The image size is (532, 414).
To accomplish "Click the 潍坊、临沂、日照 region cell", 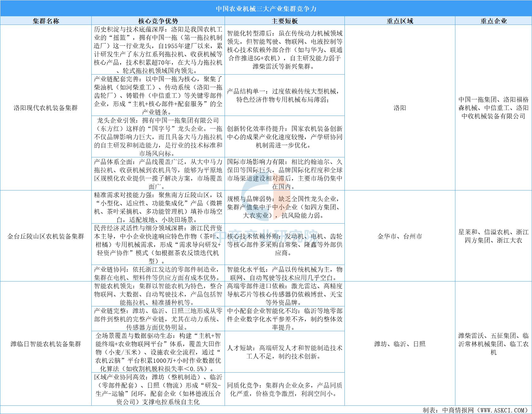I will coord(400,344).
